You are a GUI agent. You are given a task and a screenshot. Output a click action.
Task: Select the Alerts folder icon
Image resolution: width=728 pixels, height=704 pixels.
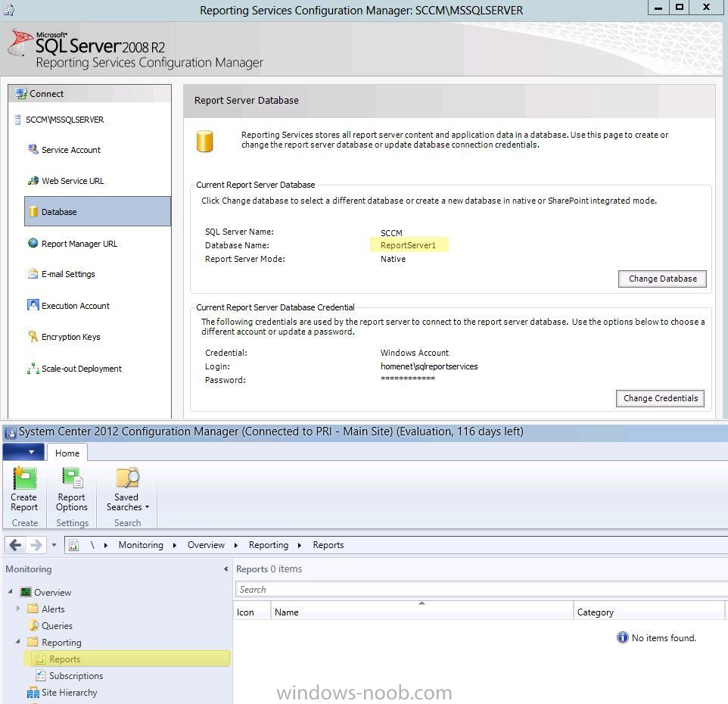pos(33,609)
